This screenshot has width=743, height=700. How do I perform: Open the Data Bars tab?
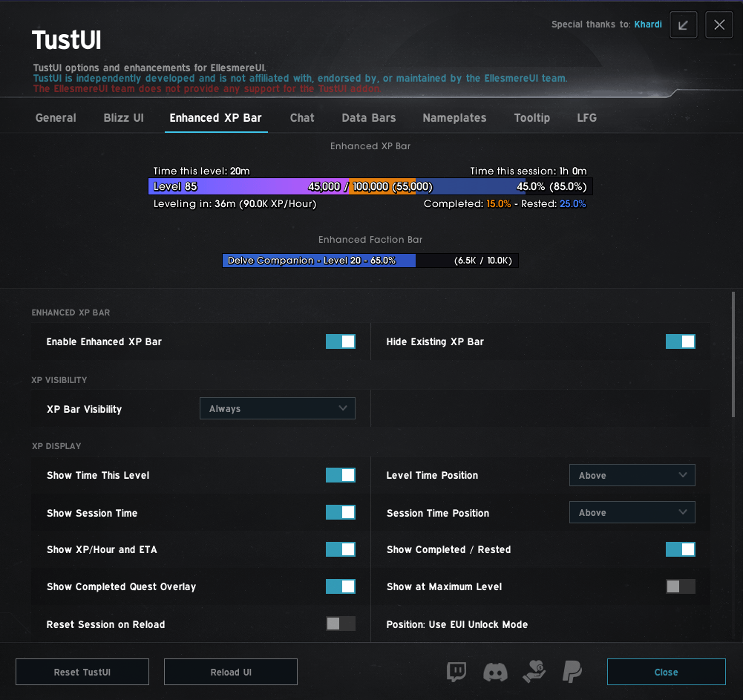pos(369,118)
